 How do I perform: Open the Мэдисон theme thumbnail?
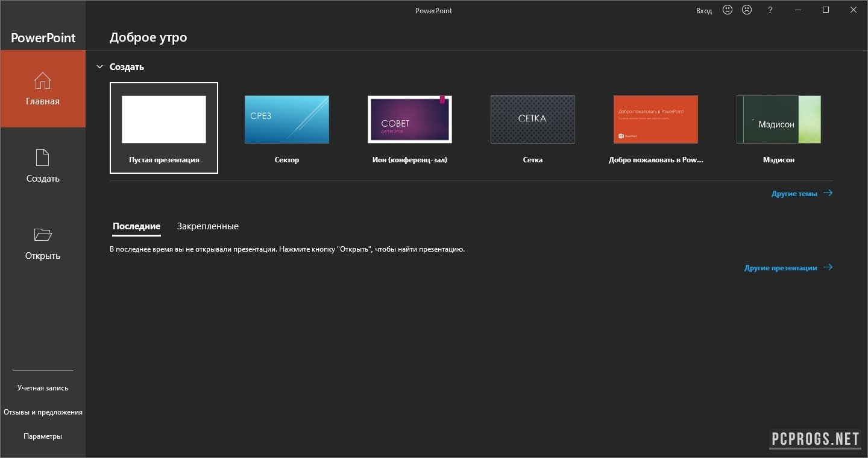pyautogui.click(x=778, y=119)
